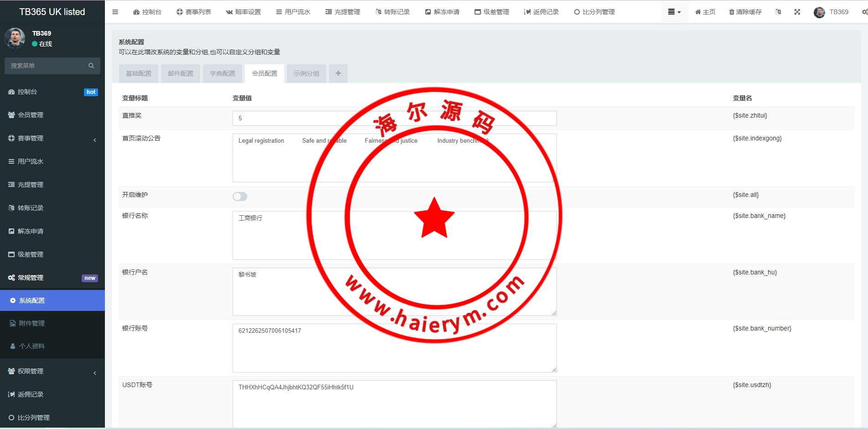Open 赔率设置 in top navigation
The height and width of the screenshot is (429, 868).
point(244,12)
